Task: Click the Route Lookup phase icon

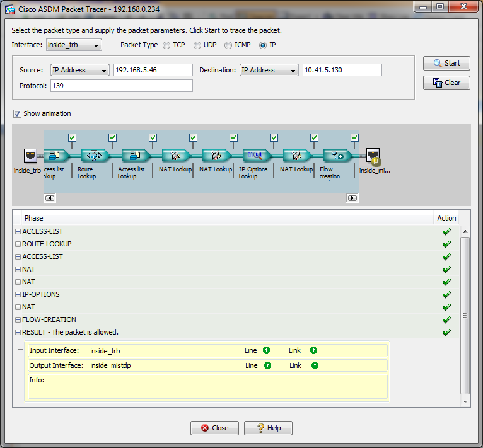Action: point(95,156)
